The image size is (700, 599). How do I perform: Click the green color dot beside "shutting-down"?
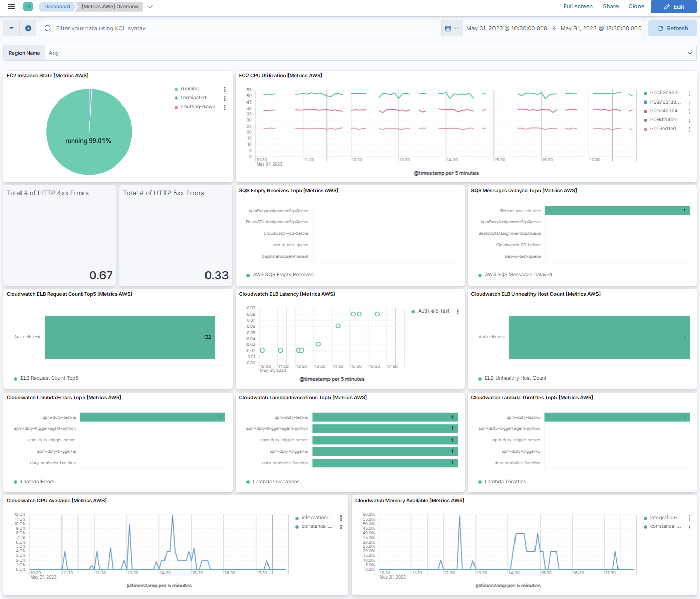[x=177, y=106]
